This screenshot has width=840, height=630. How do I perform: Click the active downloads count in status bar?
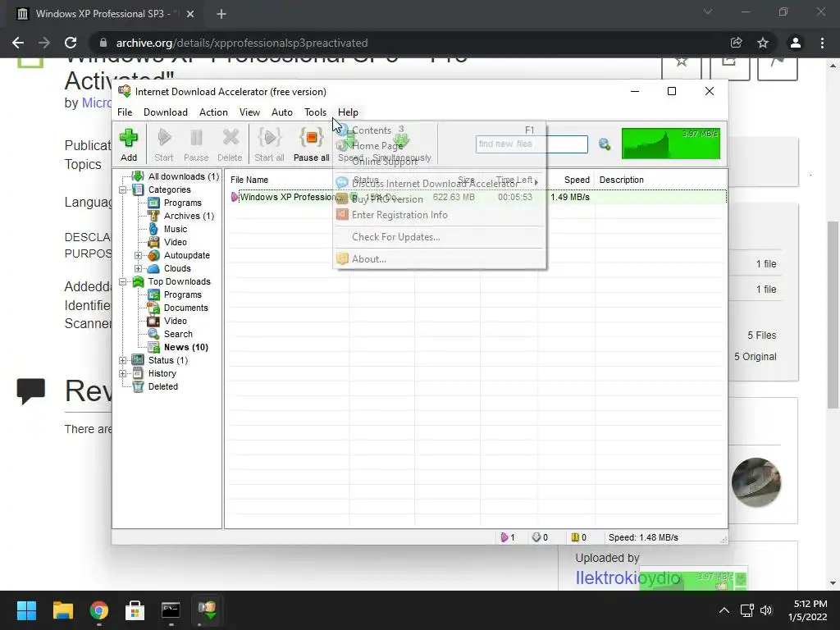(507, 537)
